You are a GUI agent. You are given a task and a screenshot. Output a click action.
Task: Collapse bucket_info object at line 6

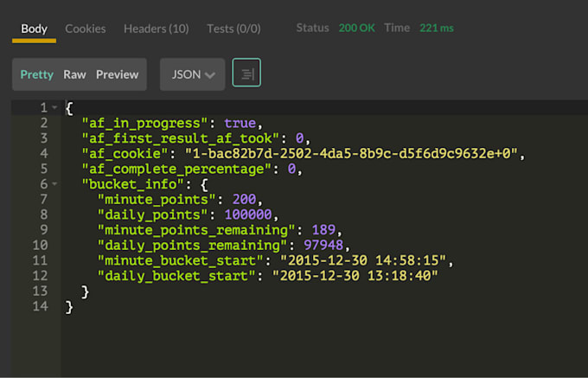pyautogui.click(x=54, y=183)
